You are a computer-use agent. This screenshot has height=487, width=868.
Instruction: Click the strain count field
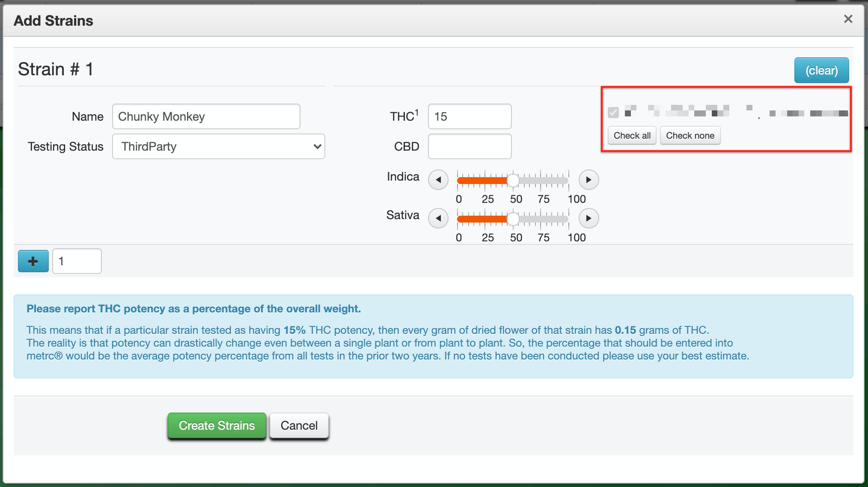click(x=77, y=261)
